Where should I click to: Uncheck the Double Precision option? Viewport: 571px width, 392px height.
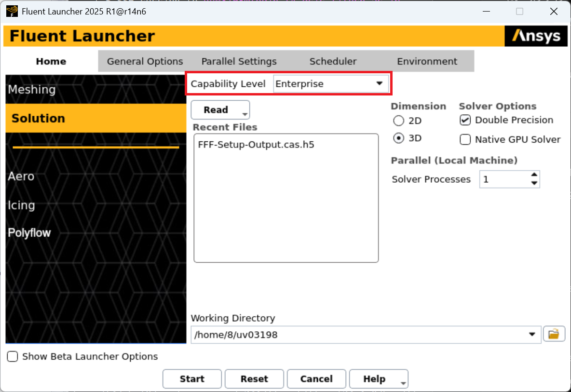coord(465,120)
